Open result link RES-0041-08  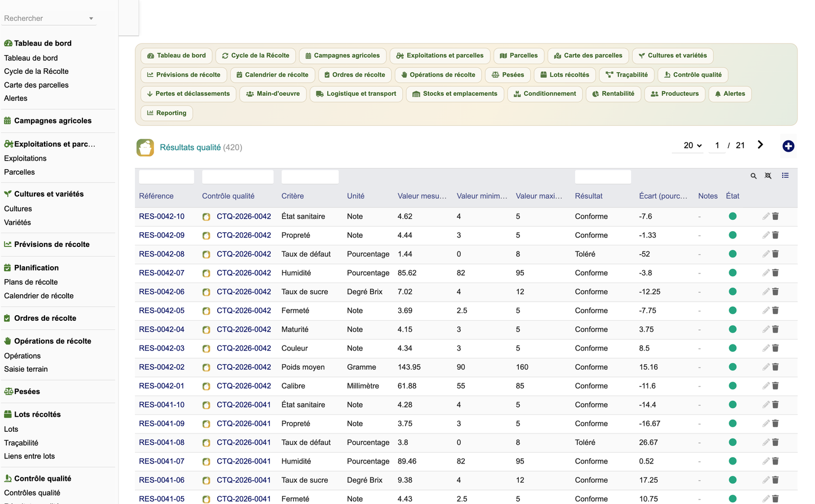[162, 443]
